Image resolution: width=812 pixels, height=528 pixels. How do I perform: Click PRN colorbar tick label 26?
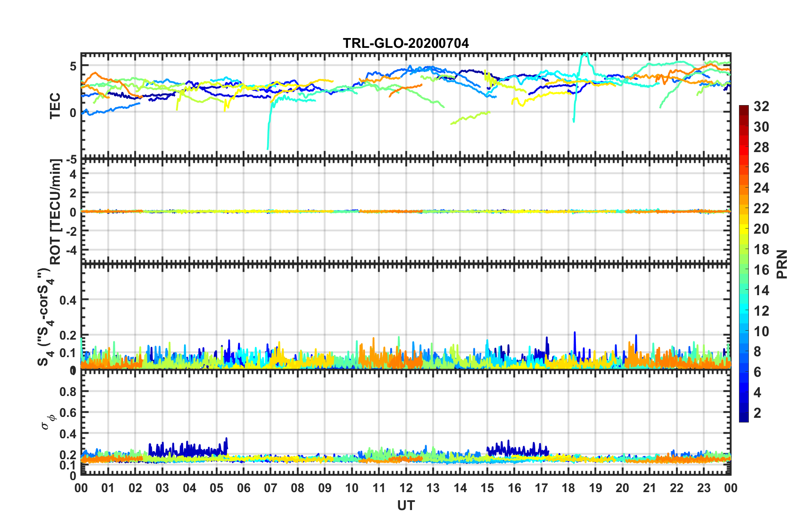tap(761, 168)
